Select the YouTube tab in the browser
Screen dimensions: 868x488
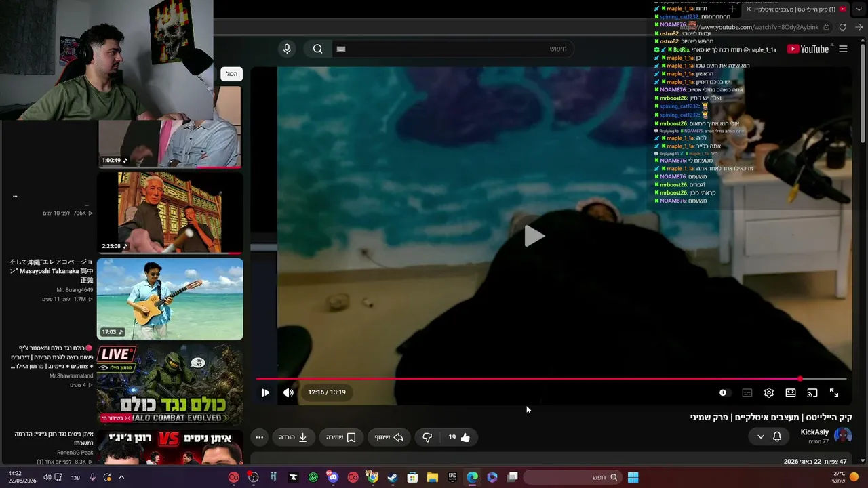click(x=795, y=9)
